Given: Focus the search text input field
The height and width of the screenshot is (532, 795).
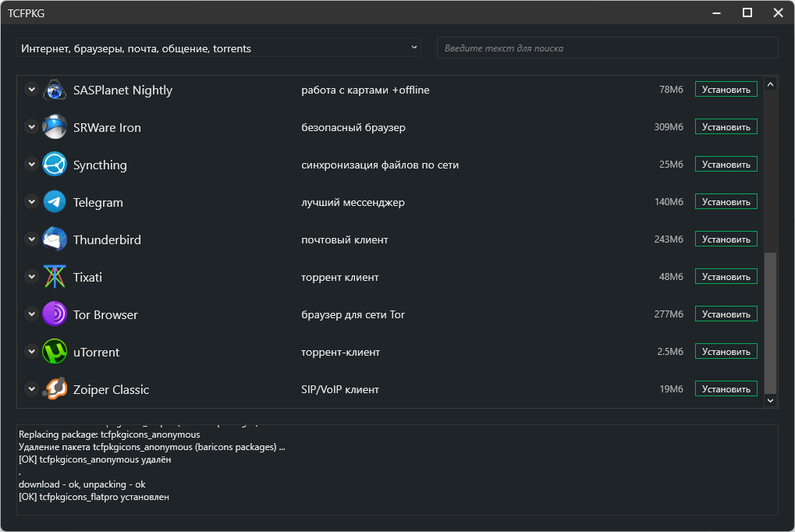Looking at the screenshot, I should click(607, 48).
